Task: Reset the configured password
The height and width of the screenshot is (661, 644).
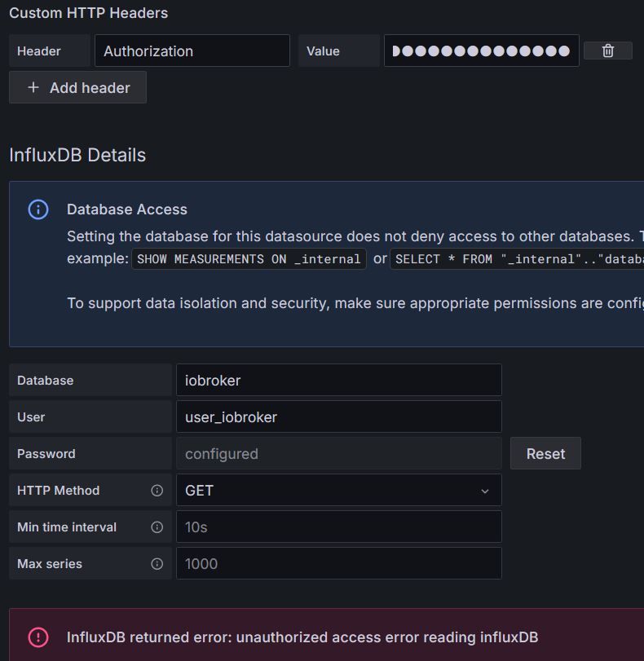Action: tap(545, 454)
